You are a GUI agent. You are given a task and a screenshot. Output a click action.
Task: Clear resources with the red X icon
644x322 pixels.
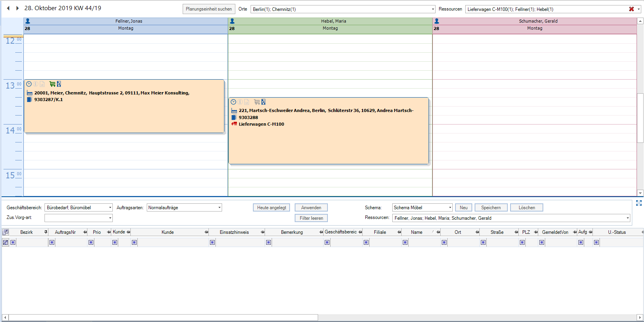pyautogui.click(x=631, y=9)
